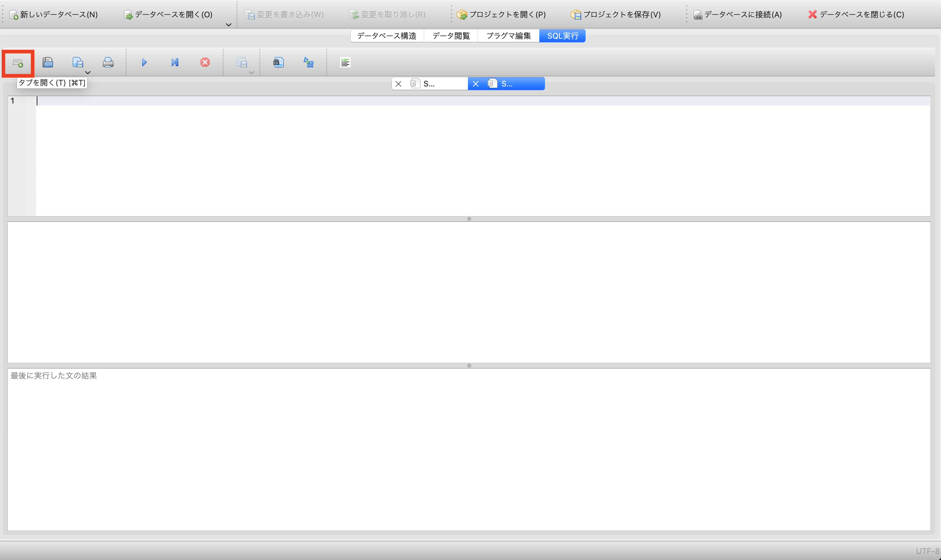941x560 pixels.
Task: Click the printer icon in SQL toolbar
Action: tap(108, 62)
